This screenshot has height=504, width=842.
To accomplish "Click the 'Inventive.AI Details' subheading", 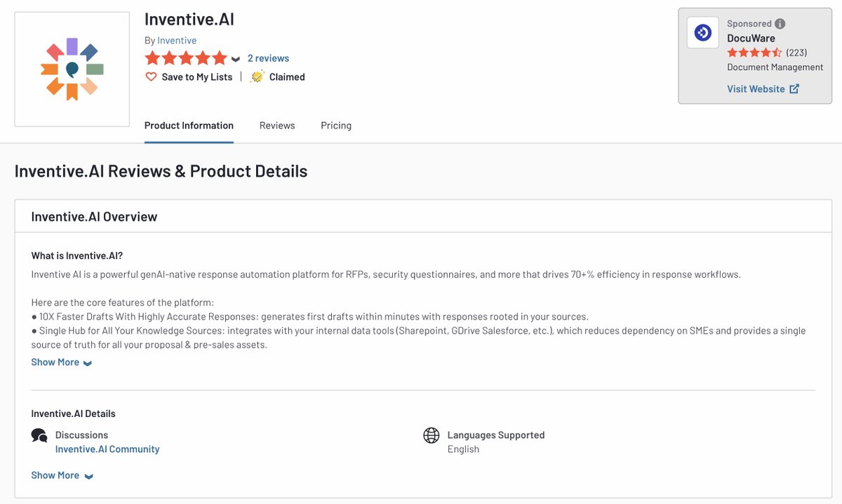I will coord(73,414).
